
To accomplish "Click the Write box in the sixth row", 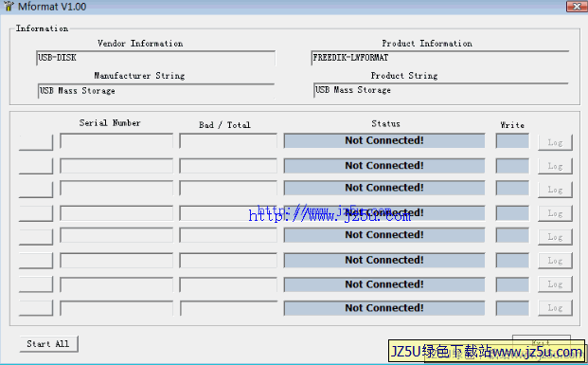I will (512, 260).
